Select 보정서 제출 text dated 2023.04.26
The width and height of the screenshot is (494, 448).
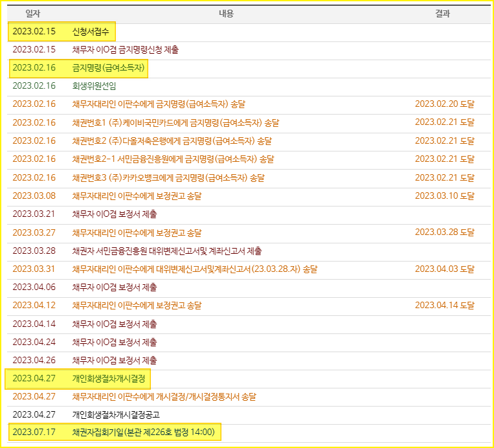115,361
